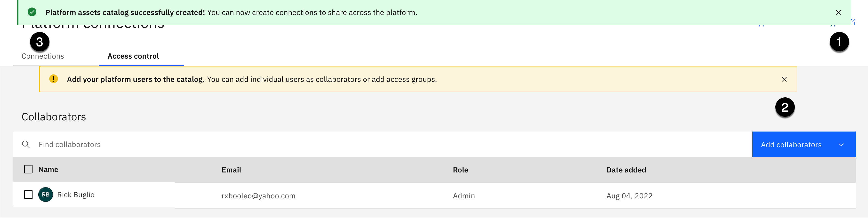
Task: Click the numbered callout badge 1
Action: click(839, 42)
